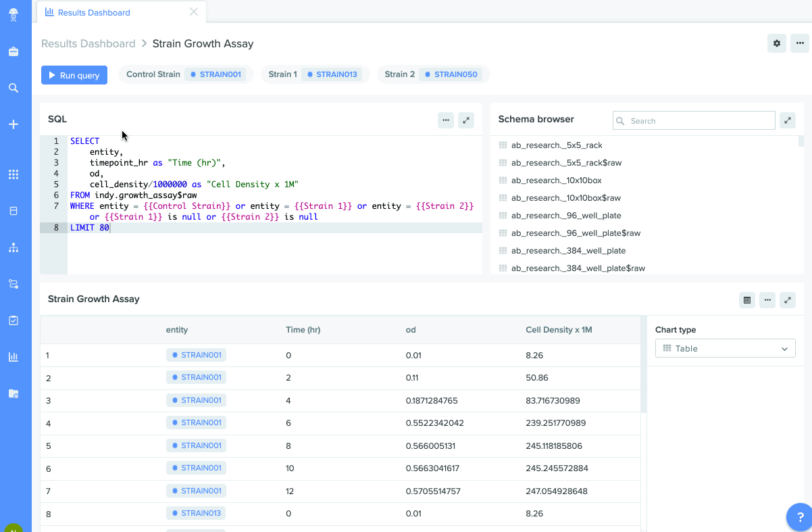Select ab_research._10x10box schema table
The width and height of the screenshot is (812, 532).
click(556, 180)
